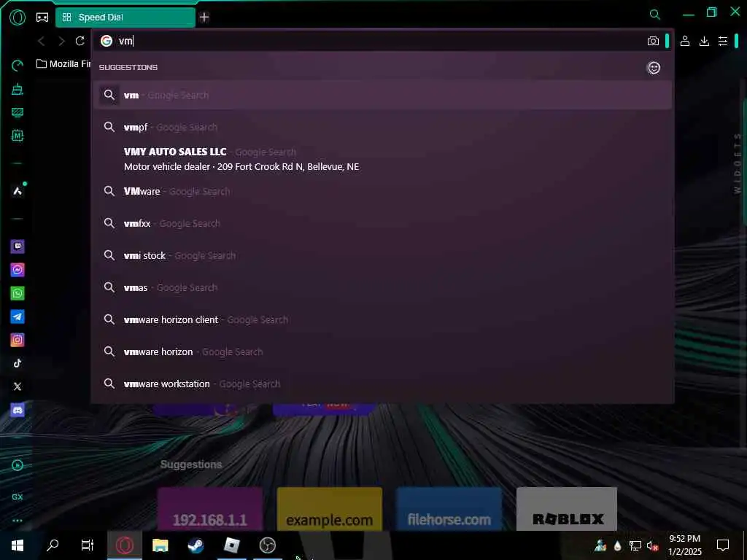Select the 'vm' Google Search suggestion
Screen dimensions: 747x560
[x=382, y=95]
